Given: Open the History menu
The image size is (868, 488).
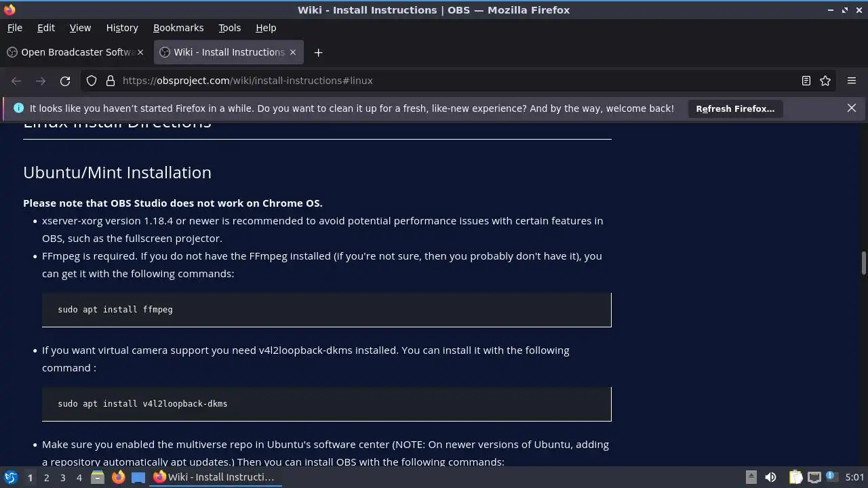Looking at the screenshot, I should point(122,28).
